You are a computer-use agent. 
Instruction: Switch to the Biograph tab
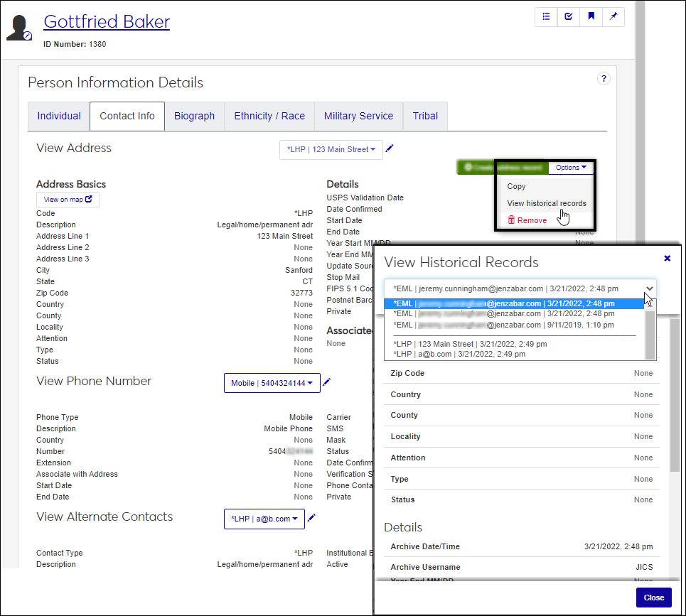coord(194,116)
